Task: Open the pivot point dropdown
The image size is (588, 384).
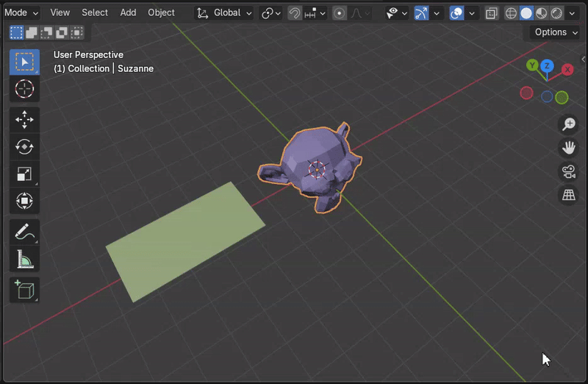Action: pyautogui.click(x=271, y=13)
